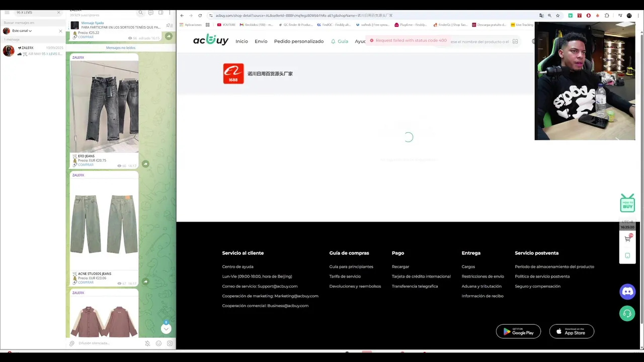This screenshot has height=362, width=644.
Task: View the ACNE STUDIOS JEANS photo
Action: 104,224
